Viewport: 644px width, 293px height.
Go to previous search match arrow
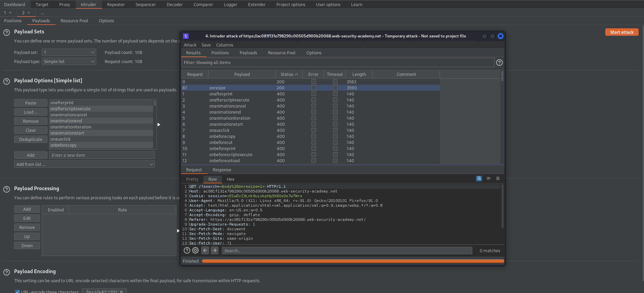(205, 251)
